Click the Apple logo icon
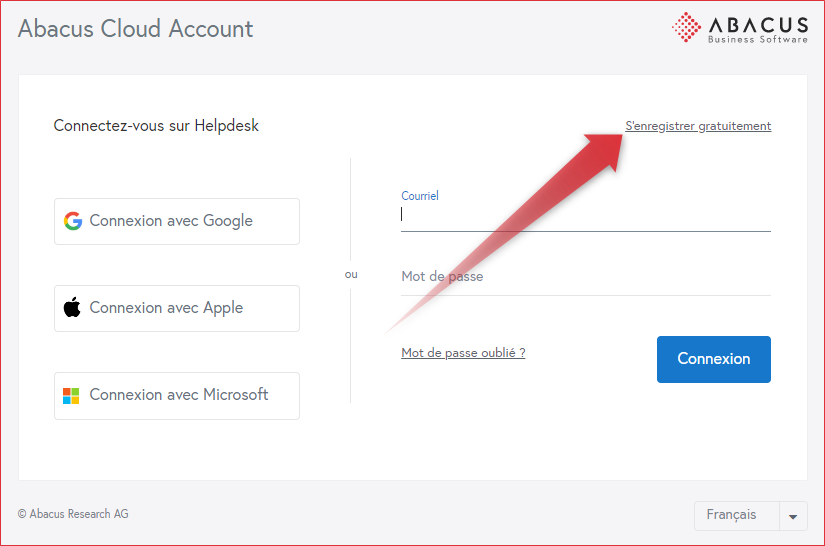The image size is (825, 546). click(72, 308)
